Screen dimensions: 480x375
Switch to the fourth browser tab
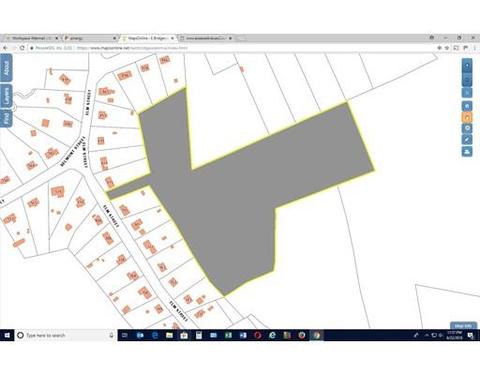(206, 38)
